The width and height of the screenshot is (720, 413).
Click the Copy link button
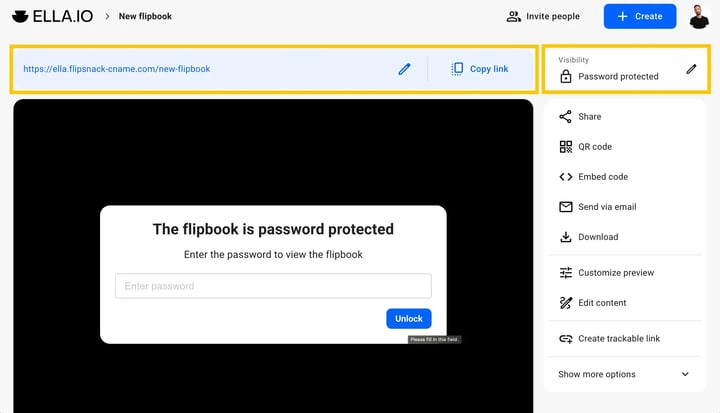pos(480,69)
